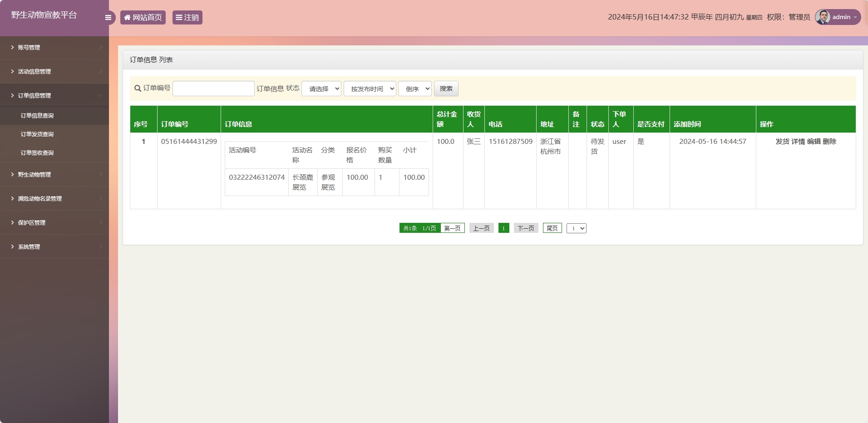The height and width of the screenshot is (423, 868).
Task: Open the 订单信息状态 请选择 dropdown
Action: tap(321, 89)
